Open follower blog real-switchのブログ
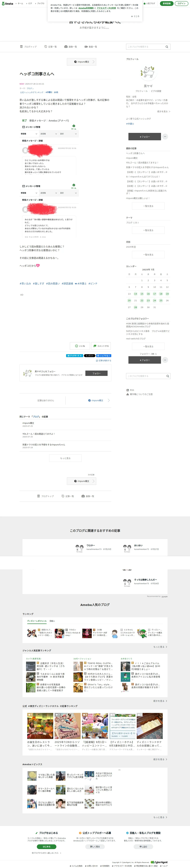190x868 pixels. (136, 339)
